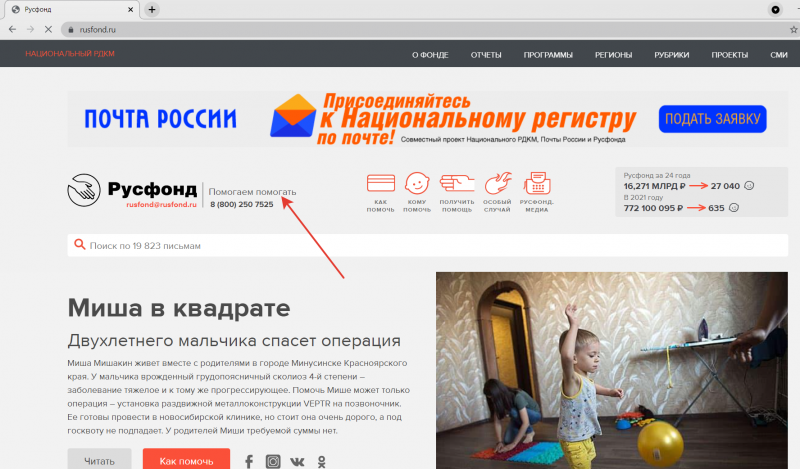
Task: Click the 'ПОДАТЬ ЗАЯВКУ' blue button
Action: (x=712, y=119)
